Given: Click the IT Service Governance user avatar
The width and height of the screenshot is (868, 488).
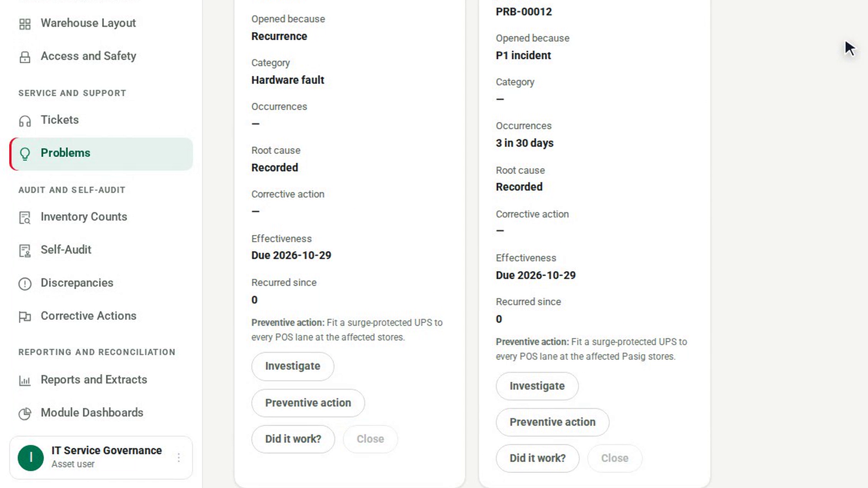Looking at the screenshot, I should (31, 458).
